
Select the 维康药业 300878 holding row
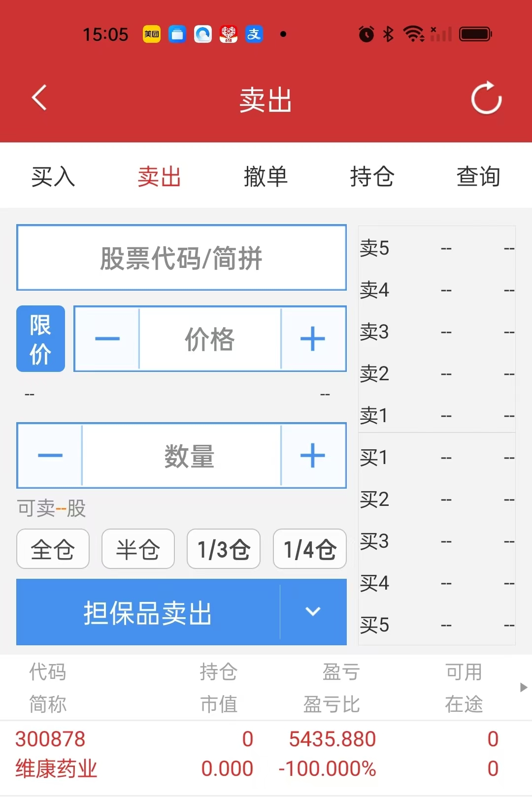(266, 754)
